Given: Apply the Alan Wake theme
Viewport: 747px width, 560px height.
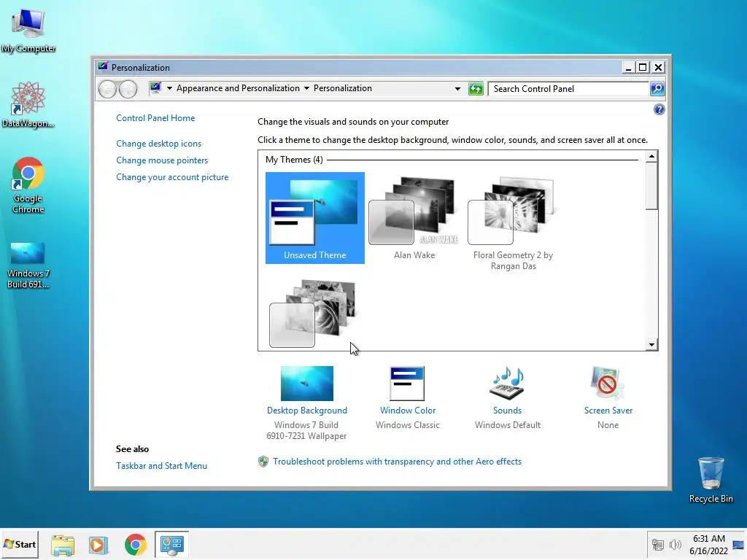Looking at the screenshot, I should click(414, 218).
